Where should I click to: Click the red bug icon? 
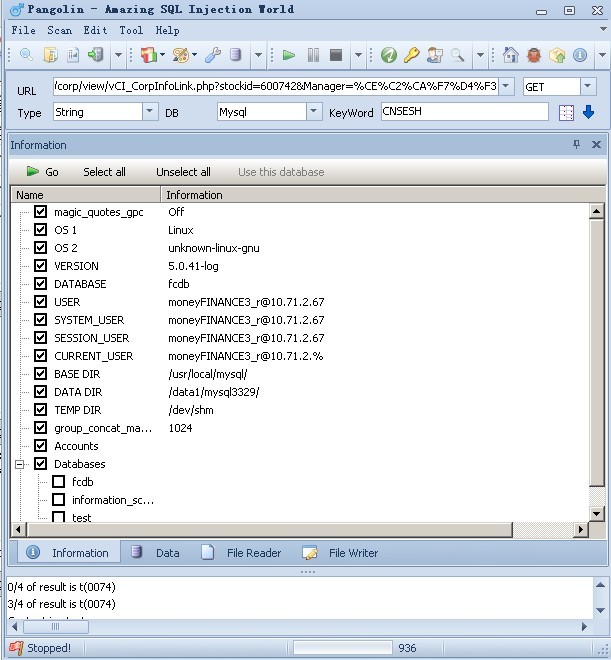coord(534,55)
